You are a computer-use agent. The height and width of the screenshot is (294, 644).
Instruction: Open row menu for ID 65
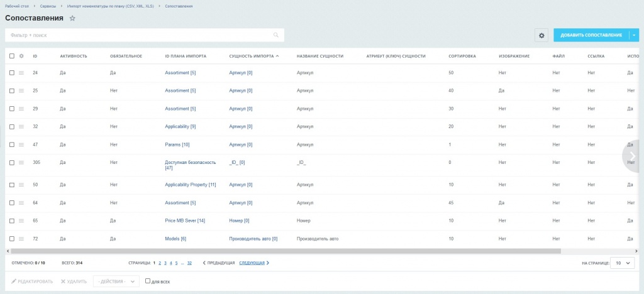click(21, 220)
